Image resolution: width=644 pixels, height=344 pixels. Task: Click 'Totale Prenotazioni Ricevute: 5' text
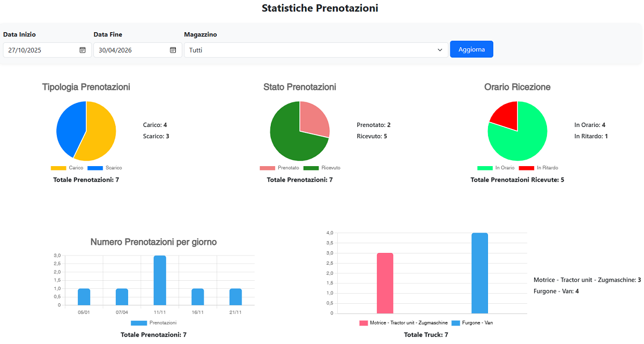tap(517, 180)
